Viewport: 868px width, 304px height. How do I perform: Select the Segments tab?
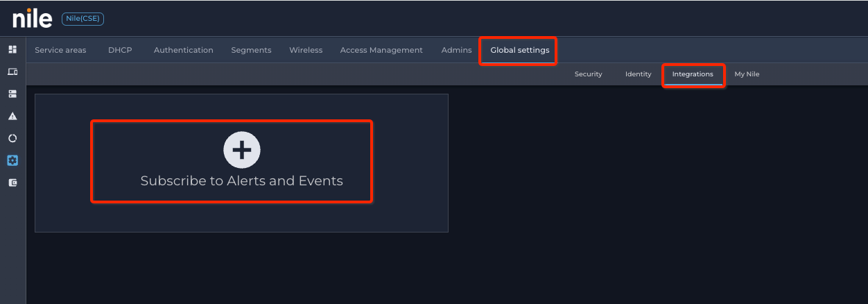[x=251, y=50]
